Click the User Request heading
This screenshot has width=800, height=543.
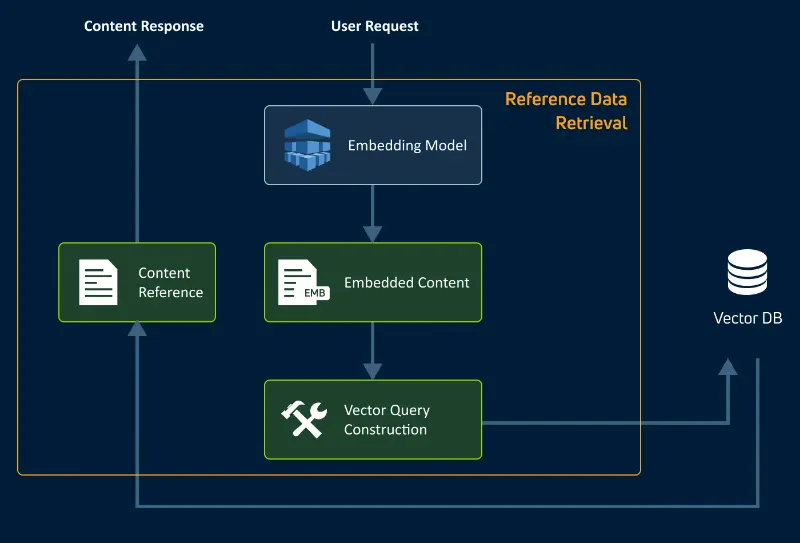click(374, 26)
